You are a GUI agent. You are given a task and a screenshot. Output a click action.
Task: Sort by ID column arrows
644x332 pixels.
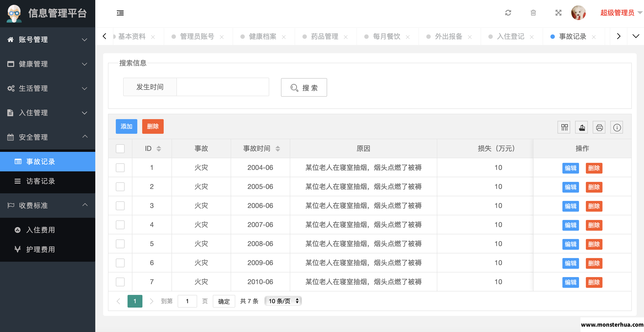[159, 149]
